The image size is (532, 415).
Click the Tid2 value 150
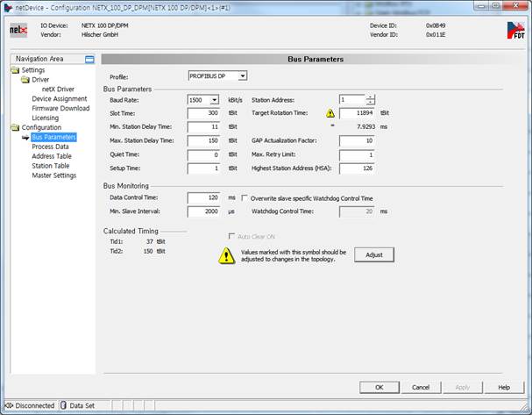pyautogui.click(x=148, y=251)
